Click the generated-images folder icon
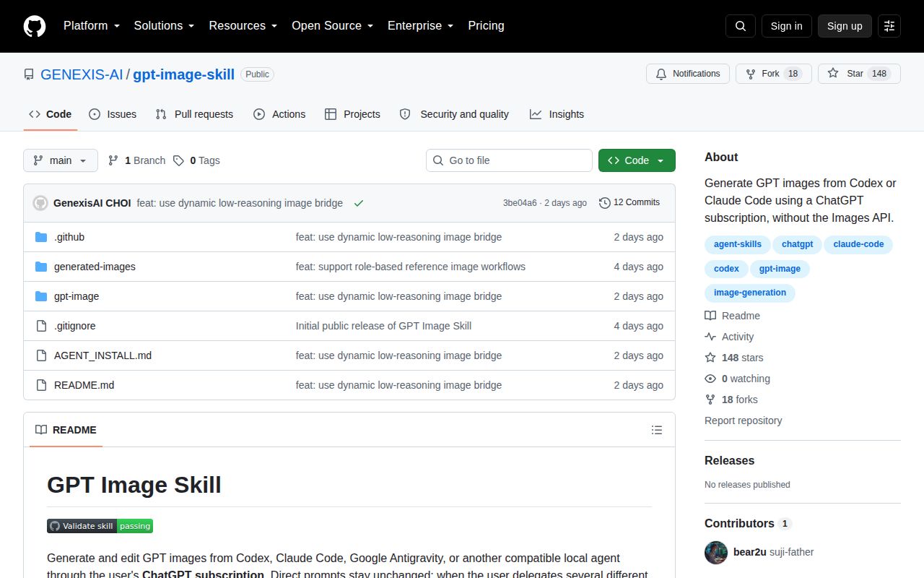924x578 pixels. (41, 267)
